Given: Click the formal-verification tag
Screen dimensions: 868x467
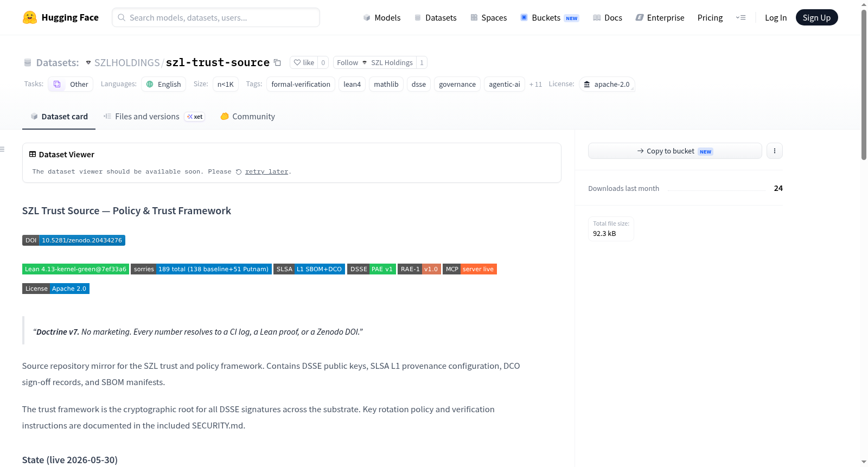Looking at the screenshot, I should click(x=301, y=84).
